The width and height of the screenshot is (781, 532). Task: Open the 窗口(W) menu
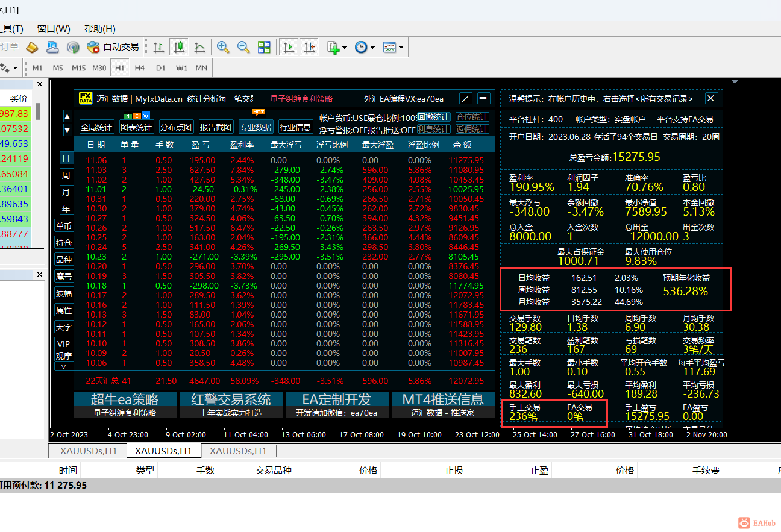coord(54,28)
